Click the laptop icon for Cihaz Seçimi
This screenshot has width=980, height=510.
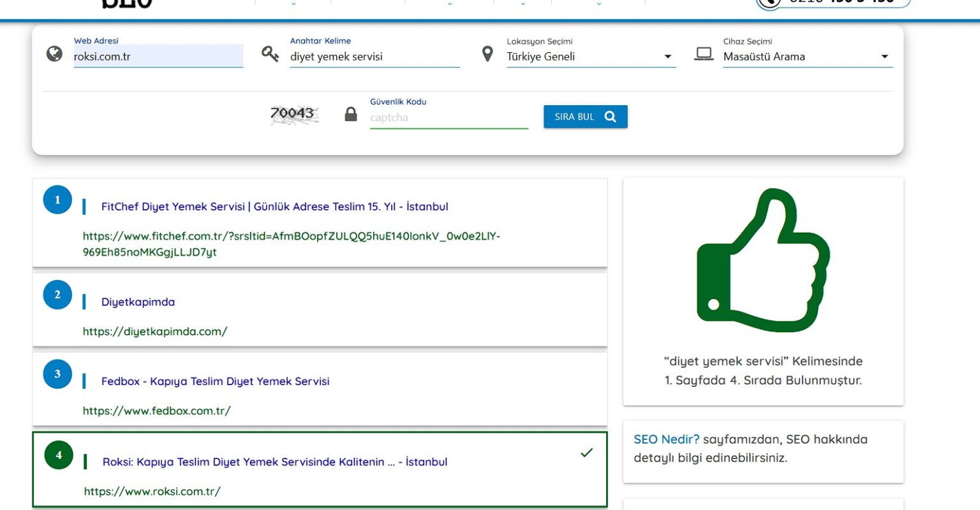(704, 54)
